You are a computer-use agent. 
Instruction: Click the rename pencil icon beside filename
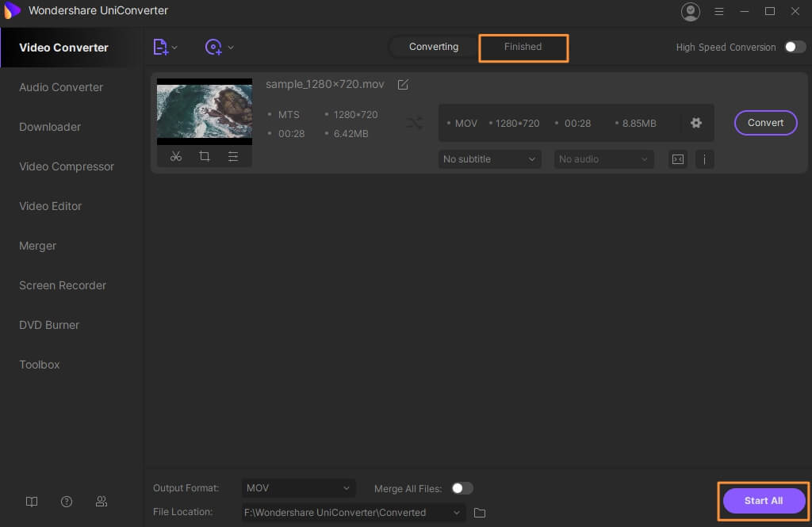(x=403, y=85)
